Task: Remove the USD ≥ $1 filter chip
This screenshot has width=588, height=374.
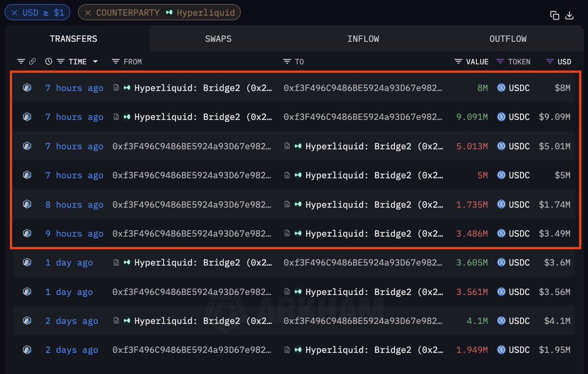Action: pos(14,13)
